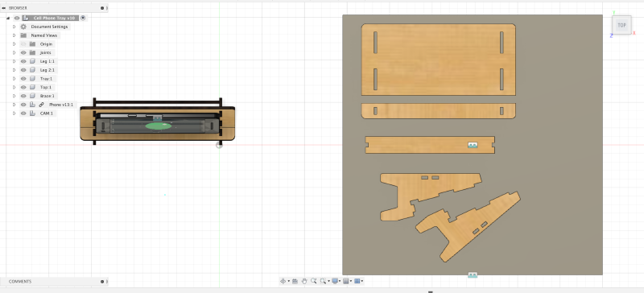Select Phone v13:1 in the browser

pos(61,105)
